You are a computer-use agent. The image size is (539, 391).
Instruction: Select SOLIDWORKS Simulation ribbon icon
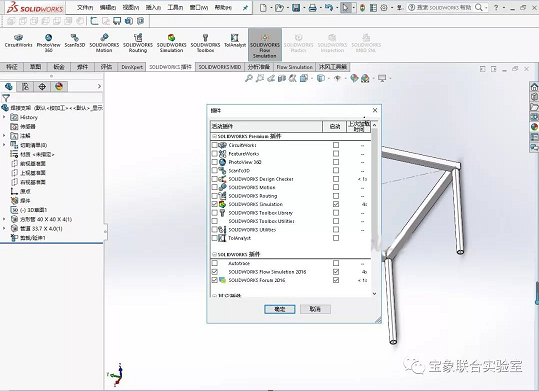172,43
